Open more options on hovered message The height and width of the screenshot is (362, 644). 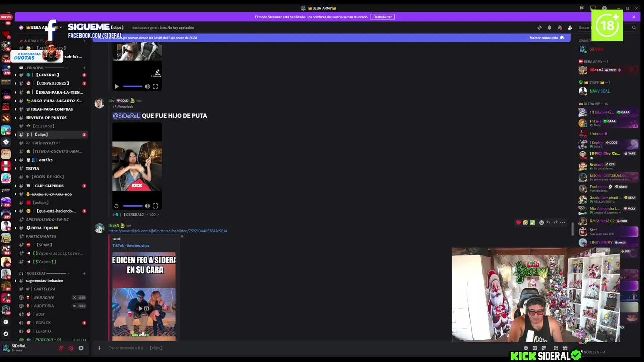click(562, 222)
